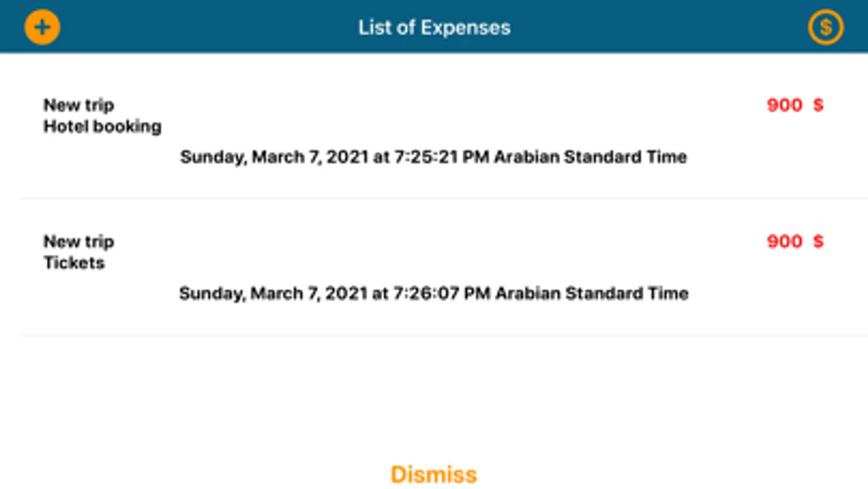The height and width of the screenshot is (489, 868).
Task: Click the List of Expenses title
Action: (x=434, y=28)
